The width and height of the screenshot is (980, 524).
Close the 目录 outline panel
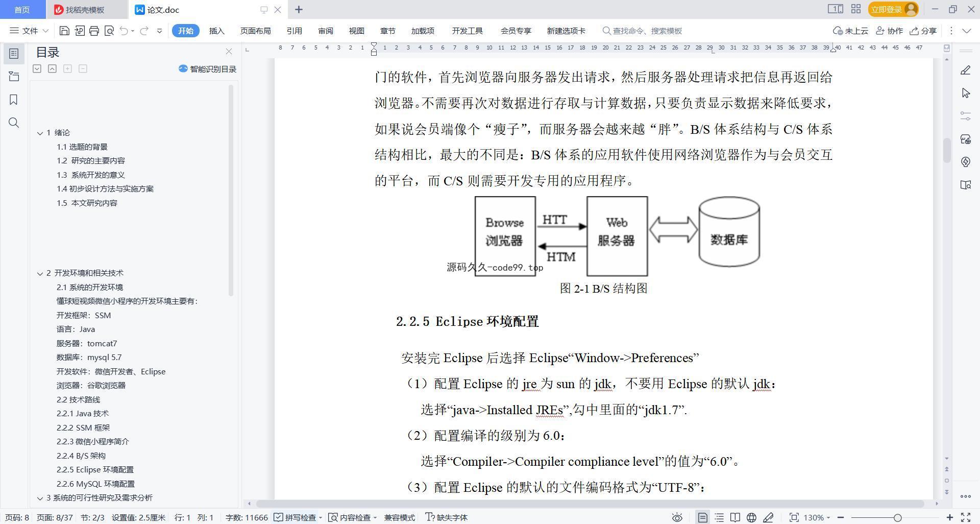click(229, 52)
